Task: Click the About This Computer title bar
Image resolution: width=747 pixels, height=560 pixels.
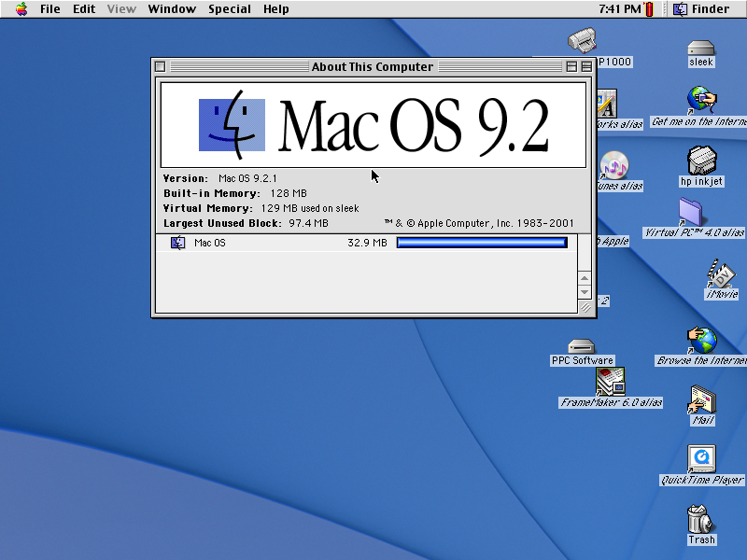Action: 373,66
